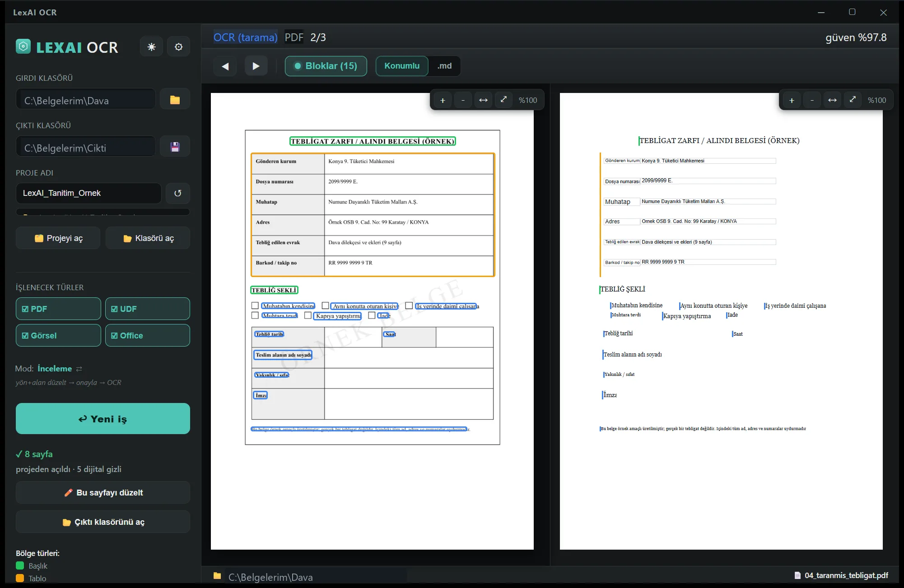The height and width of the screenshot is (588, 904).
Task: Zoom out on the left document pane
Action: click(x=463, y=100)
